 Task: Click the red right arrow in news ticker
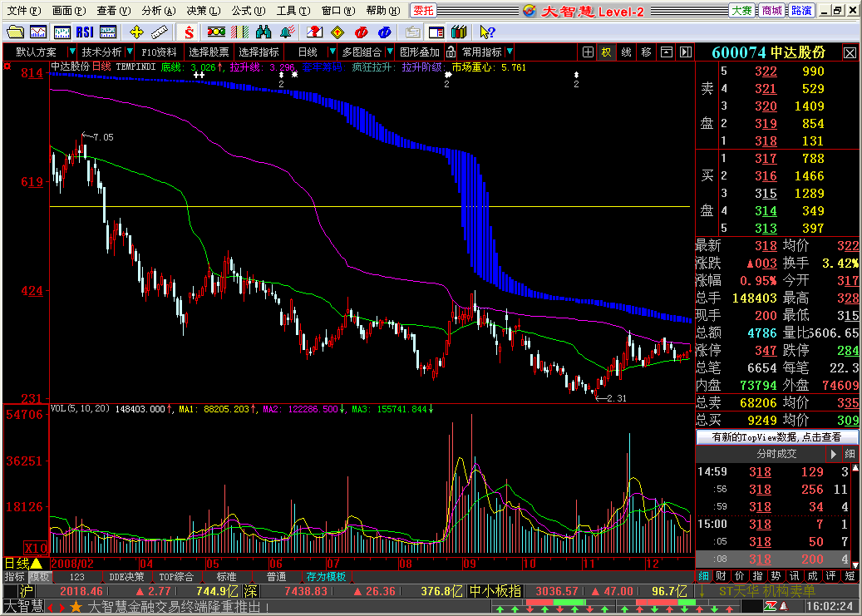click(62, 608)
